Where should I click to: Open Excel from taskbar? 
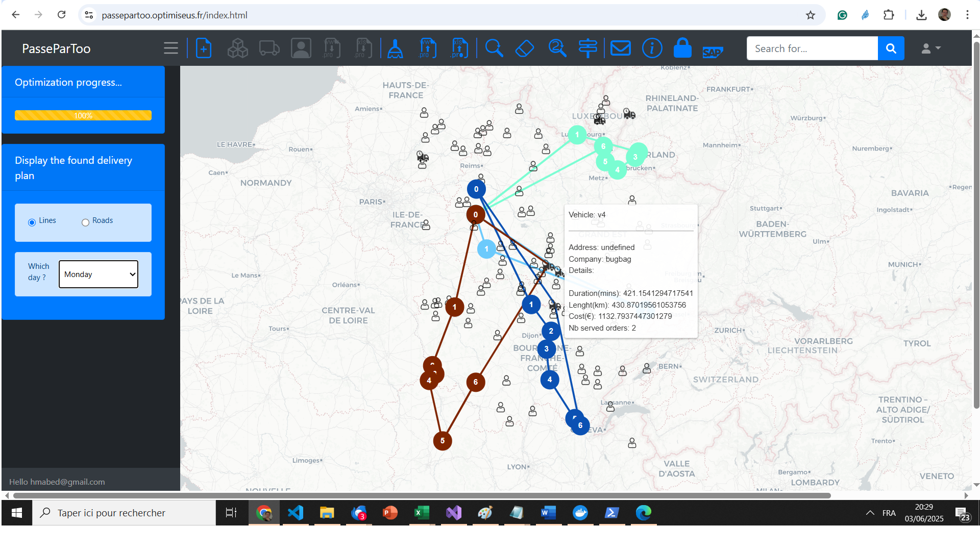point(422,513)
